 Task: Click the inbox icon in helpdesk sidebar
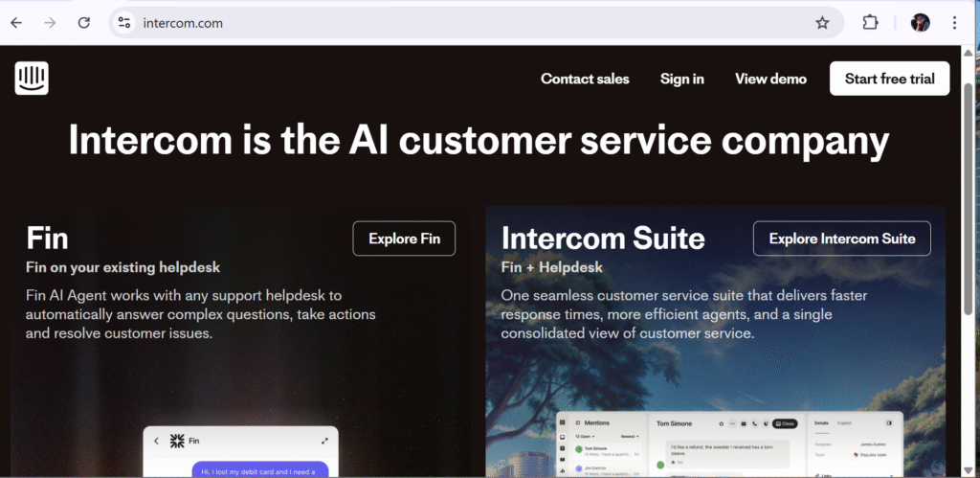(x=563, y=438)
